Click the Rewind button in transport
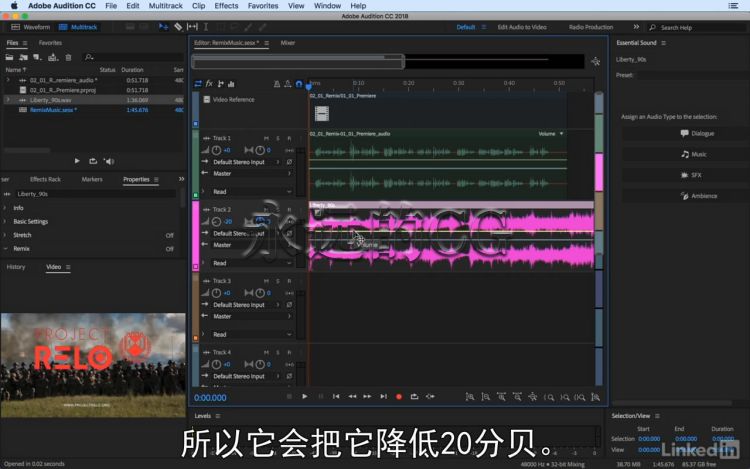Viewport: 750px width, 469px height. tap(352, 396)
